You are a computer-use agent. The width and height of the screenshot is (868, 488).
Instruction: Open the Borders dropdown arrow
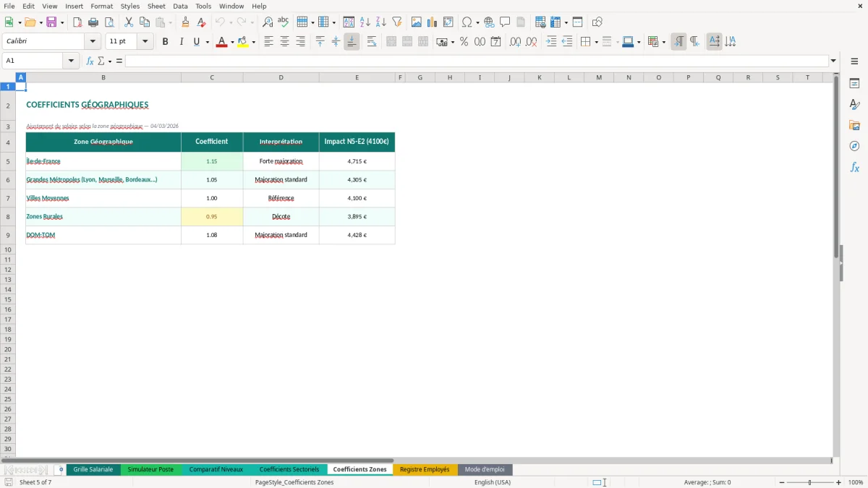pos(595,42)
